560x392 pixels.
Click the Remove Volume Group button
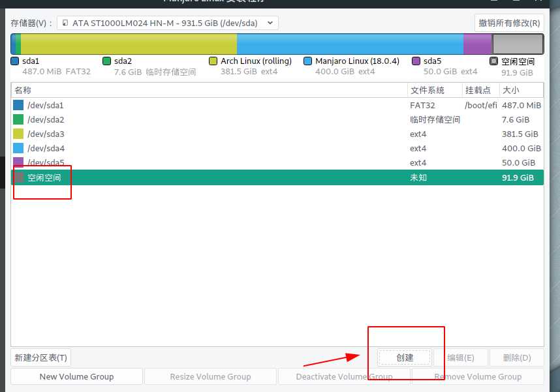[478, 376]
